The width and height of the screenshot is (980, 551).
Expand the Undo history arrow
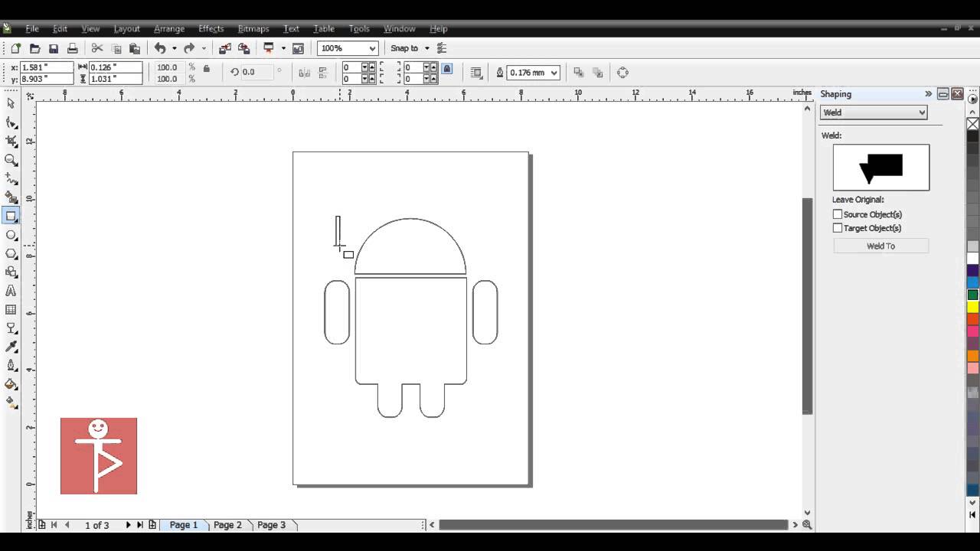[174, 48]
